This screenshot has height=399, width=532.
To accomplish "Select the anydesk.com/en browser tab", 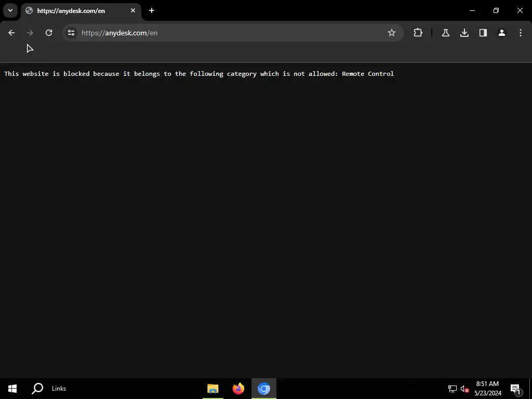I will click(x=81, y=11).
